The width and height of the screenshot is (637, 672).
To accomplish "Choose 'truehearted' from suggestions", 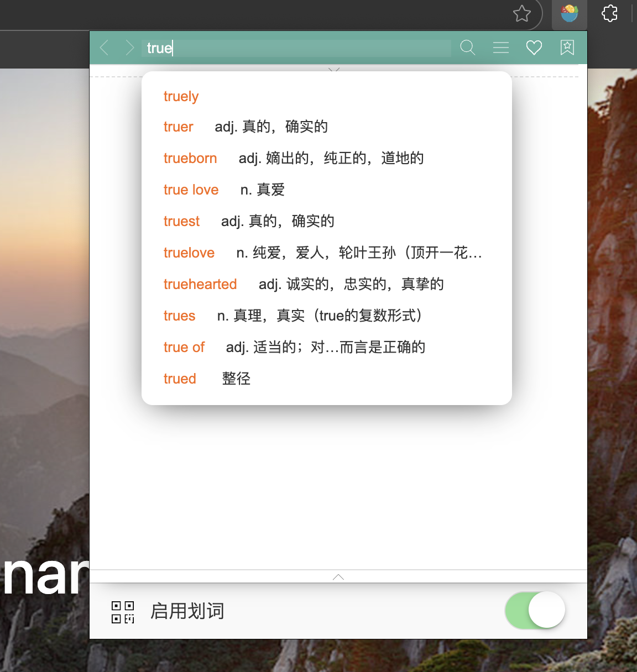I will coord(200,285).
